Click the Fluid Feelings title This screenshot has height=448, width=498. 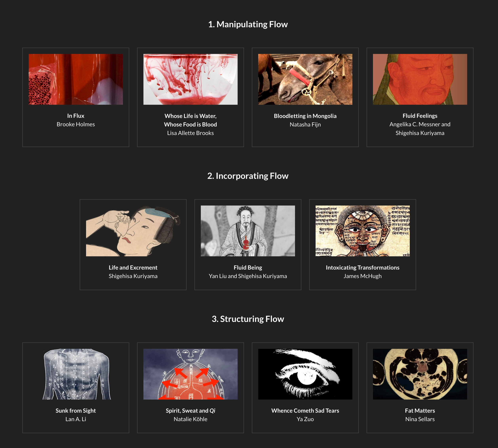point(420,116)
